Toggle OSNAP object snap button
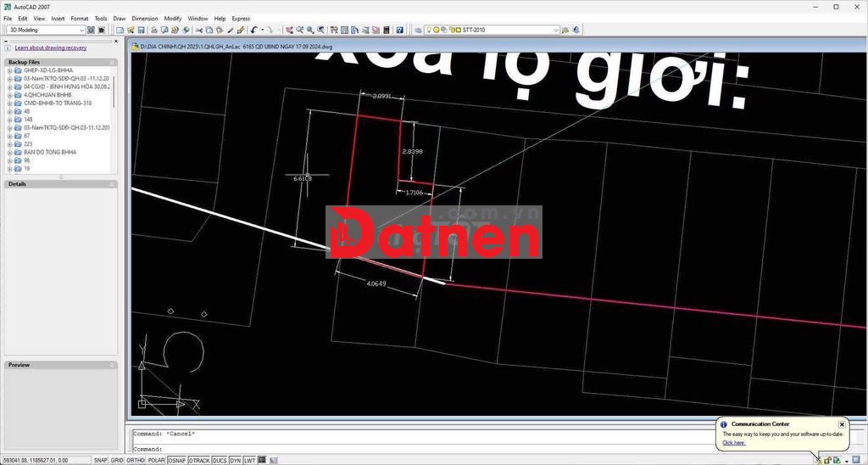868x465 pixels. click(x=177, y=460)
